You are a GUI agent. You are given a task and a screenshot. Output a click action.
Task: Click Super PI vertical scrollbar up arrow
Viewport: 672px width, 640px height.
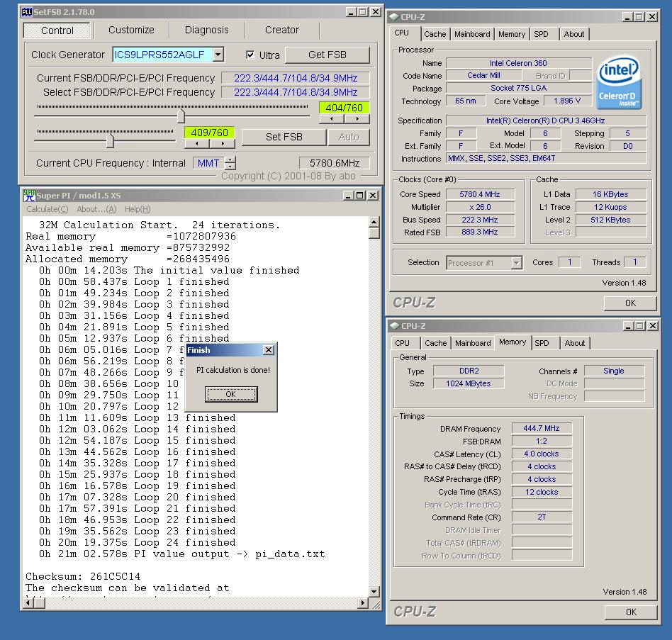point(374,222)
